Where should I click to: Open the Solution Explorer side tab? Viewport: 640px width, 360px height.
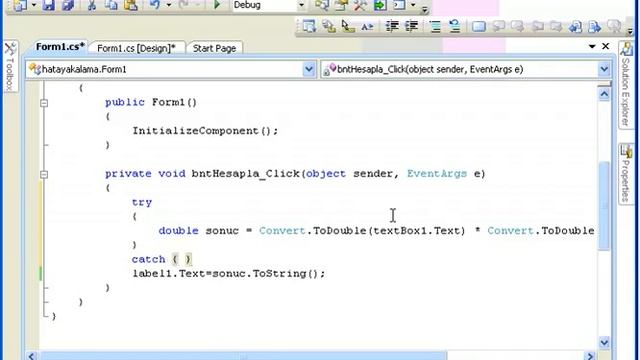tap(625, 84)
